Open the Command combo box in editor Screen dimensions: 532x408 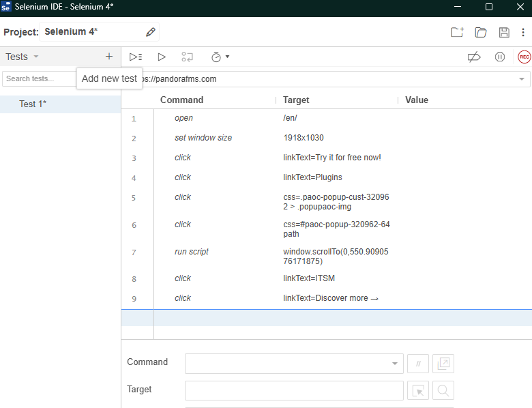tap(294, 364)
